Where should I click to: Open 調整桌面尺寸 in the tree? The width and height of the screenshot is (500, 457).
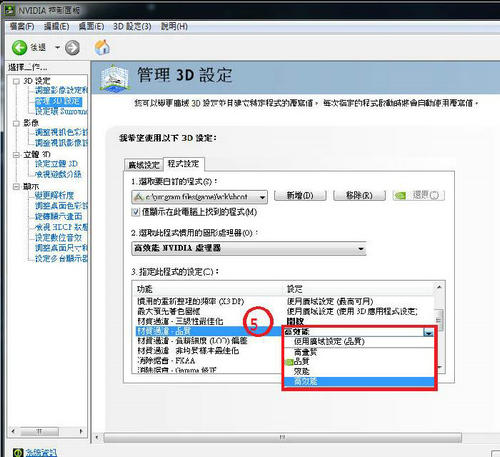tap(61, 248)
